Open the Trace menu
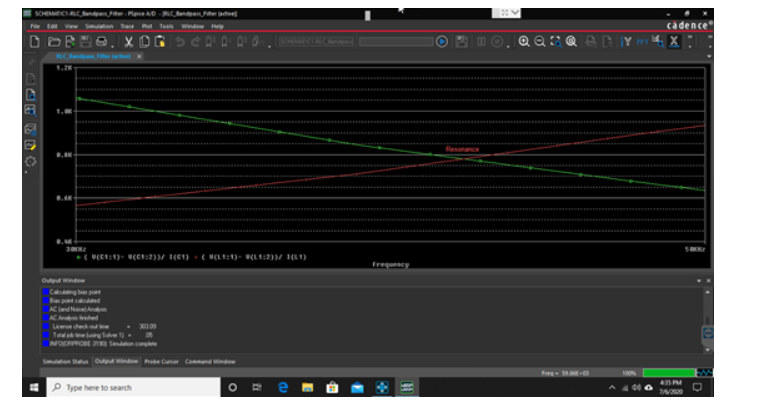This screenshot has width=757, height=413. tap(127, 26)
